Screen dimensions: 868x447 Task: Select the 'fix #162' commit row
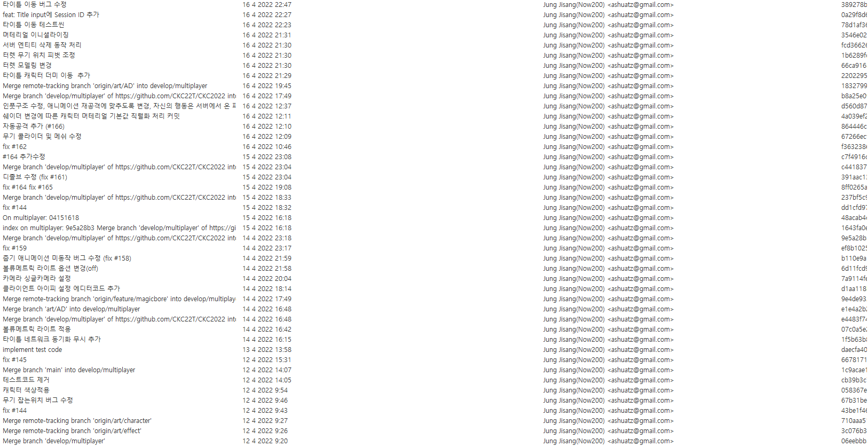[434, 147]
